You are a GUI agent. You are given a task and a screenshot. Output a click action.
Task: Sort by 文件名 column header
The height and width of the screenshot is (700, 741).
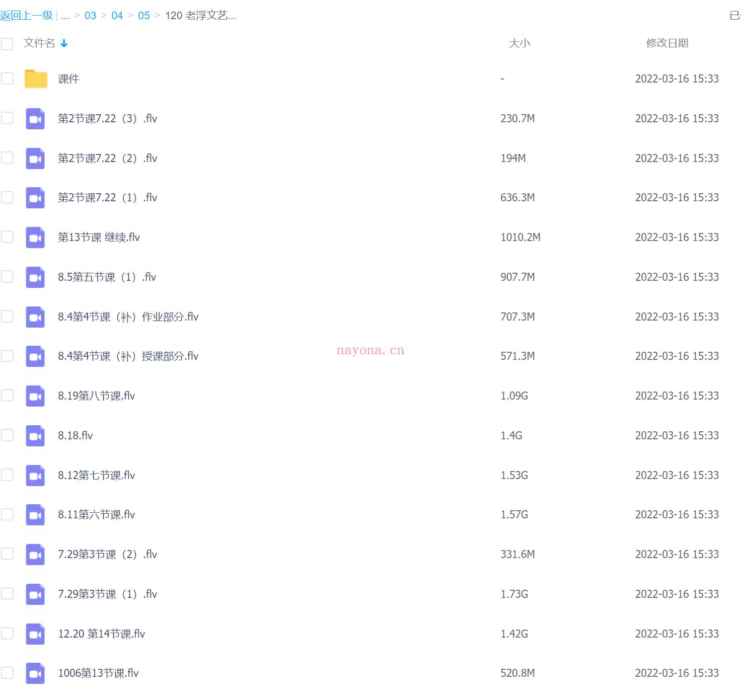[x=39, y=43]
